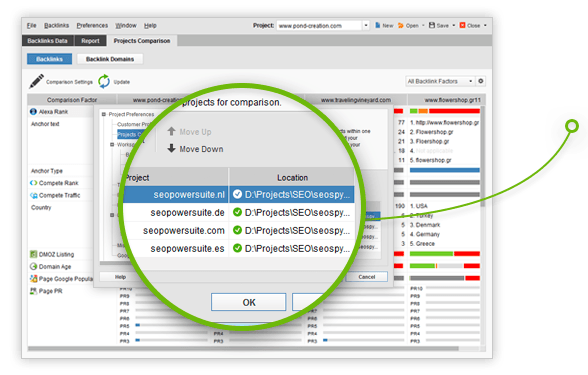Toggle the checkmark for seopowersuite.com
The height and width of the screenshot is (375, 588).
tap(237, 230)
